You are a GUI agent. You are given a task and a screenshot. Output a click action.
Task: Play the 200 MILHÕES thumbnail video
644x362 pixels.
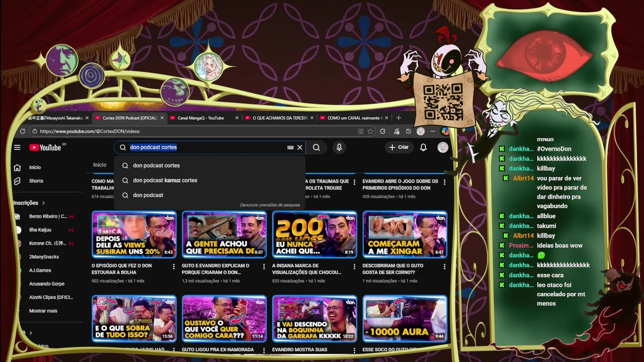coord(314,234)
